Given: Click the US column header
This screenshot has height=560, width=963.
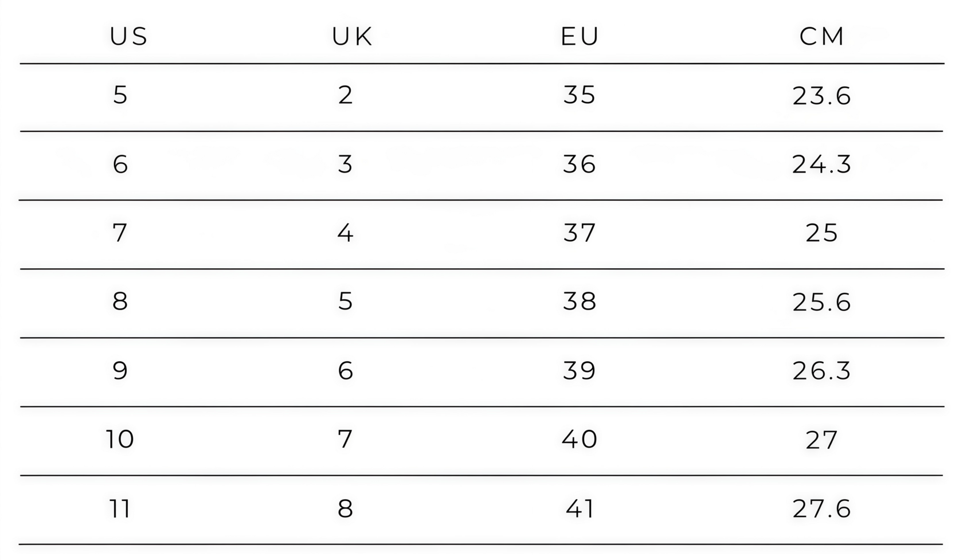Looking at the screenshot, I should (x=128, y=37).
